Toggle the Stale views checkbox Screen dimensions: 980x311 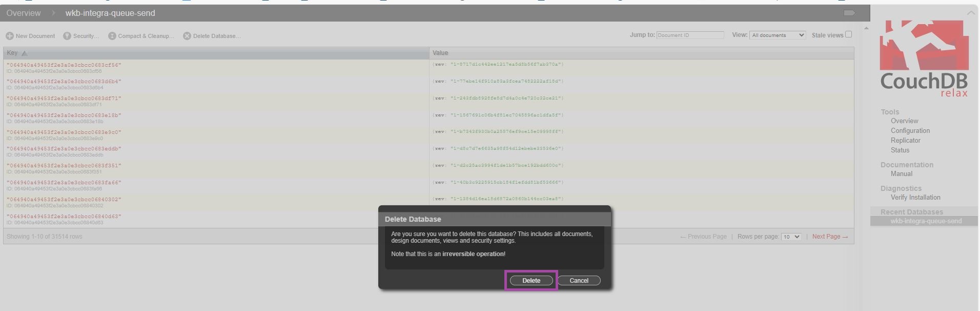point(848,34)
